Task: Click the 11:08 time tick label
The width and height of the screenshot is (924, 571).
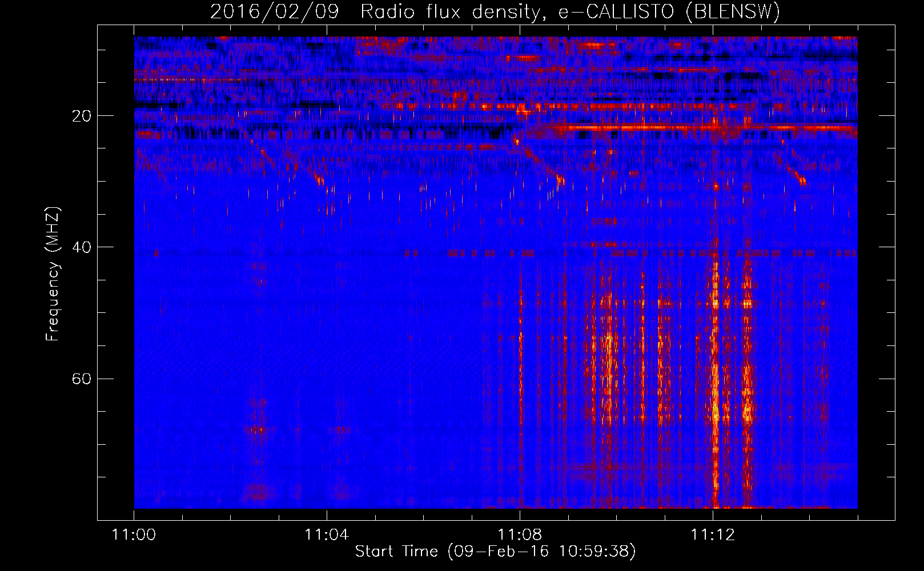Action: pyautogui.click(x=520, y=534)
